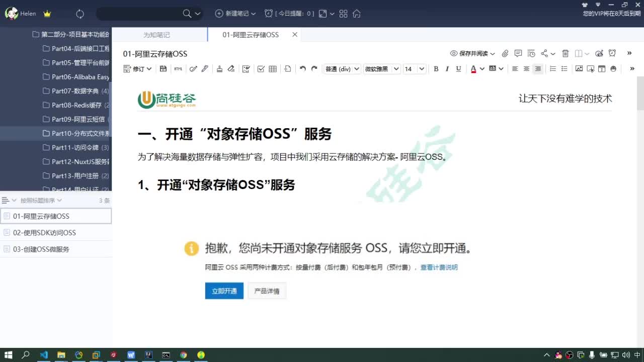Select the 01-阿里云存储OSS tab
The height and width of the screenshot is (362, 644).
point(251,35)
